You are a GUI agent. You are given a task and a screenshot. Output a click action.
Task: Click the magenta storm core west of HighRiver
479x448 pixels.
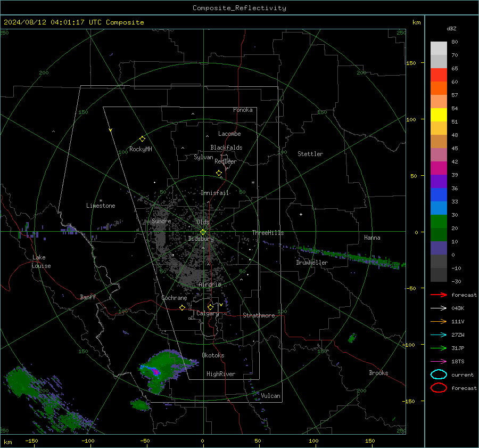[156, 371]
